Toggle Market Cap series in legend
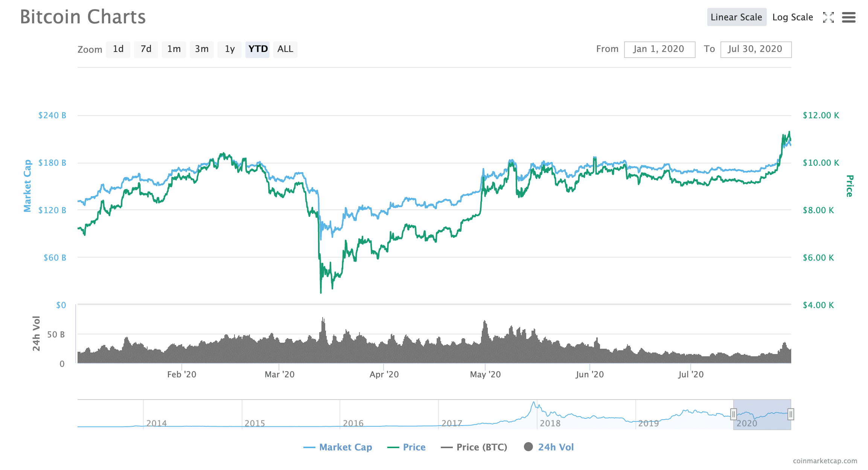This screenshot has height=470, width=868. point(338,447)
